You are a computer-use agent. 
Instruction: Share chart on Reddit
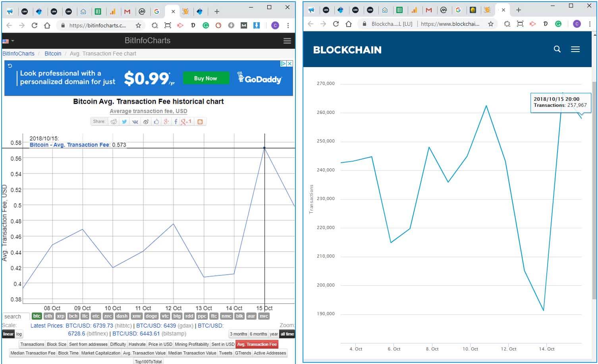tap(114, 122)
